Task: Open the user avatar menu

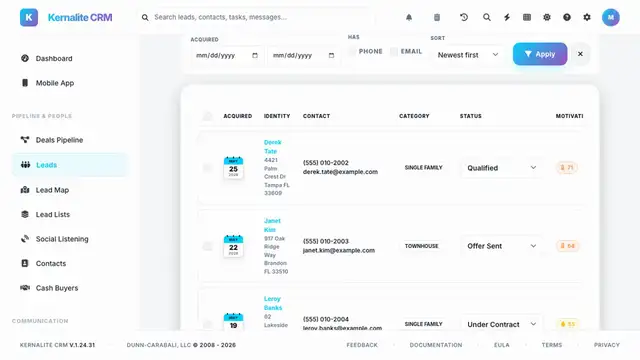Action: coord(611,18)
